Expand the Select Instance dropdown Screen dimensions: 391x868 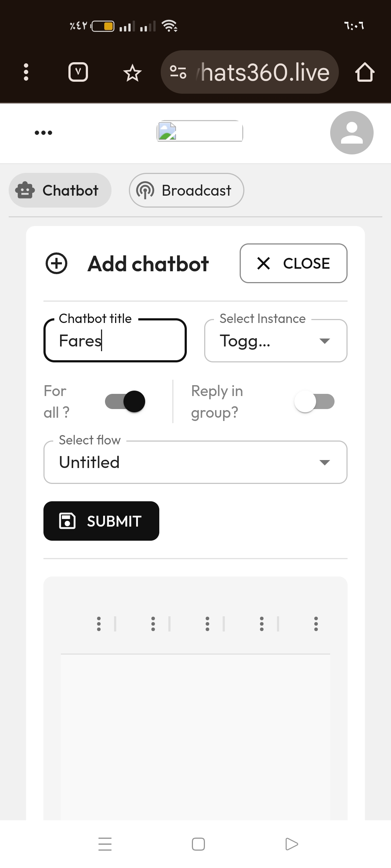pos(276,341)
